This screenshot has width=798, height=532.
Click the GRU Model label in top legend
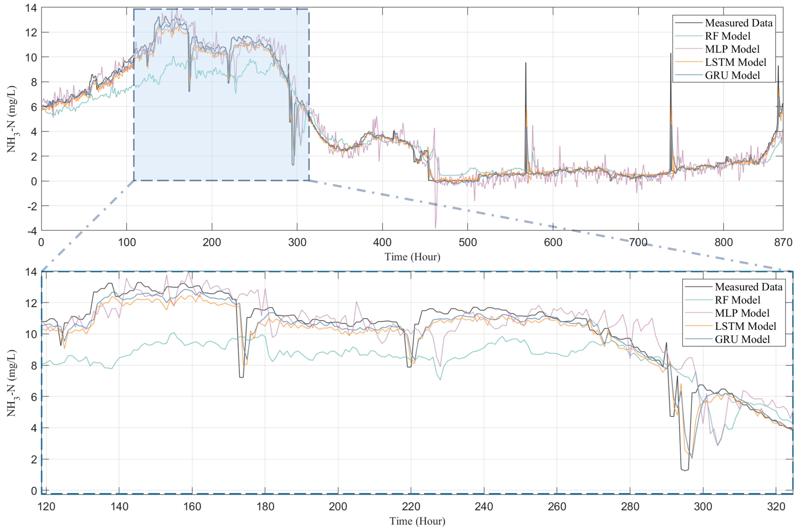coord(732,75)
